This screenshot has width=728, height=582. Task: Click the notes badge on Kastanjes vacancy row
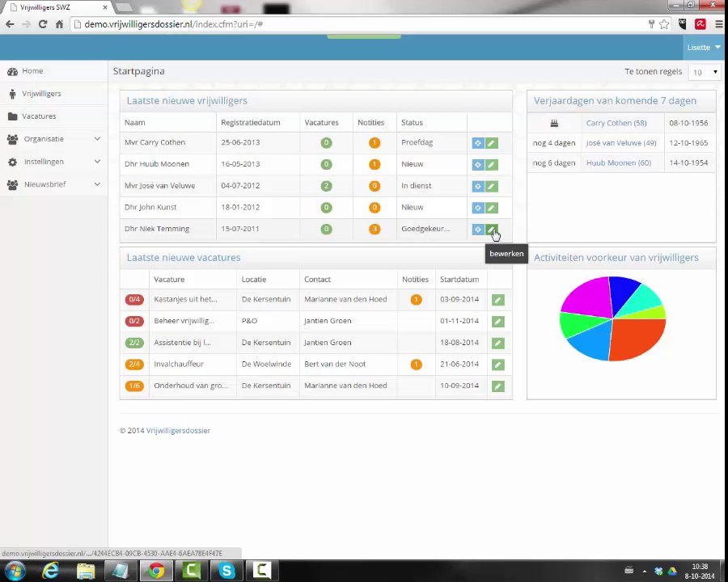pyautogui.click(x=416, y=299)
